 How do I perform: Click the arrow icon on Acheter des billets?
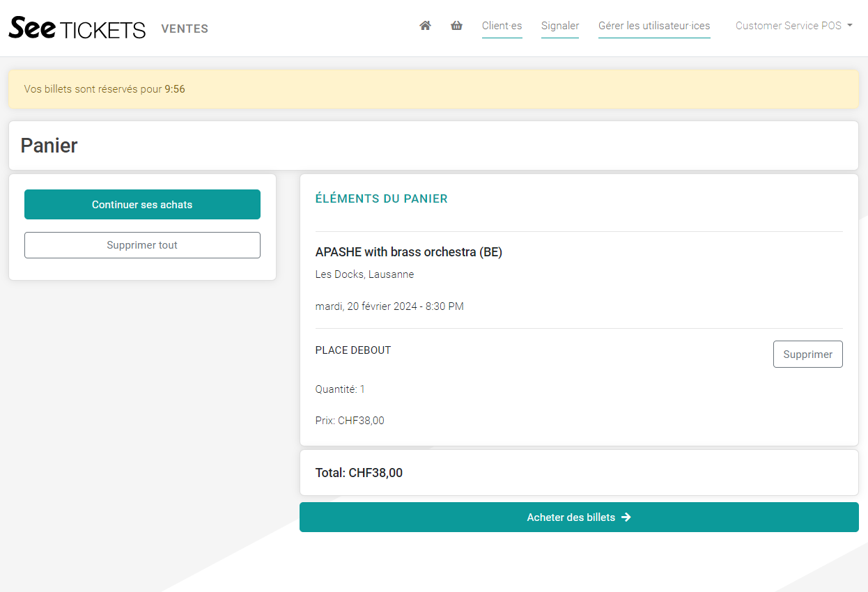pos(626,517)
